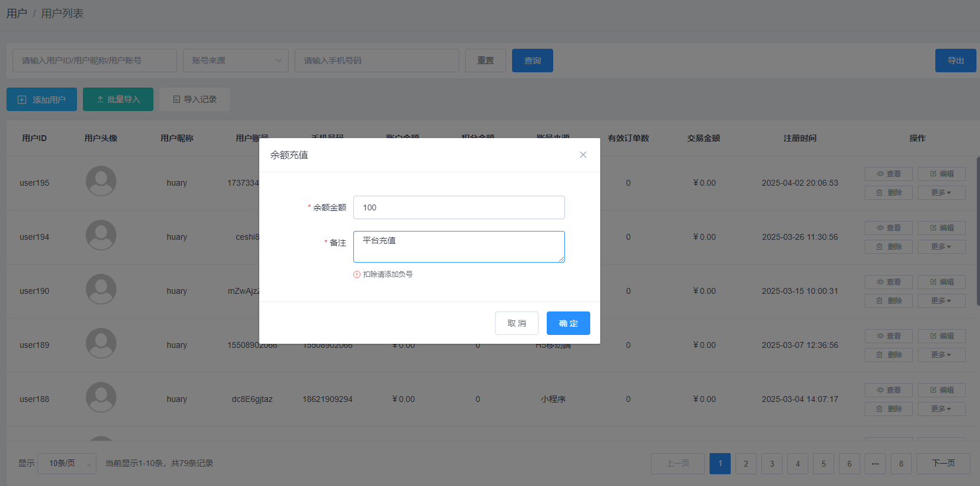980x486 pixels.
Task: Click the 确定 button in the dialog
Action: point(568,323)
